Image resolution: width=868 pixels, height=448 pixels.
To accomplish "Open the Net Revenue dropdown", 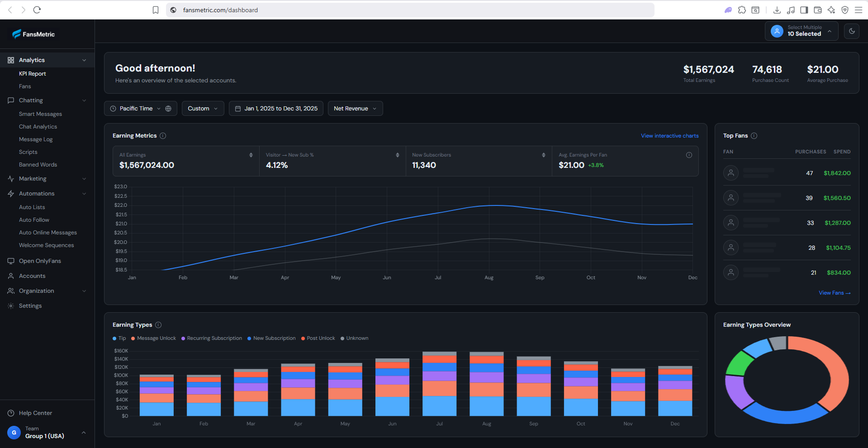I will (x=355, y=109).
